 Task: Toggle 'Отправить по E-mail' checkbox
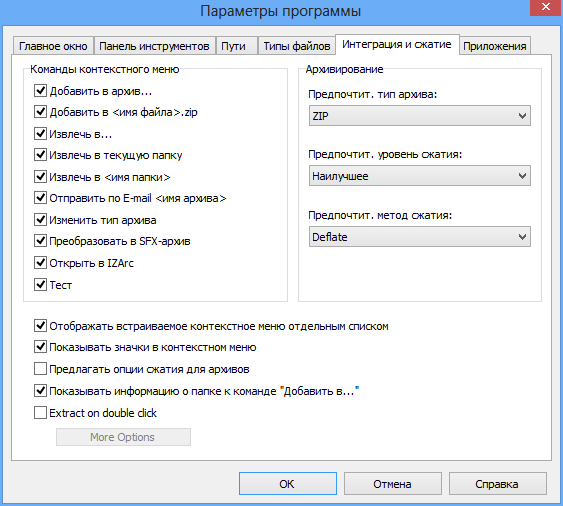tap(40, 198)
